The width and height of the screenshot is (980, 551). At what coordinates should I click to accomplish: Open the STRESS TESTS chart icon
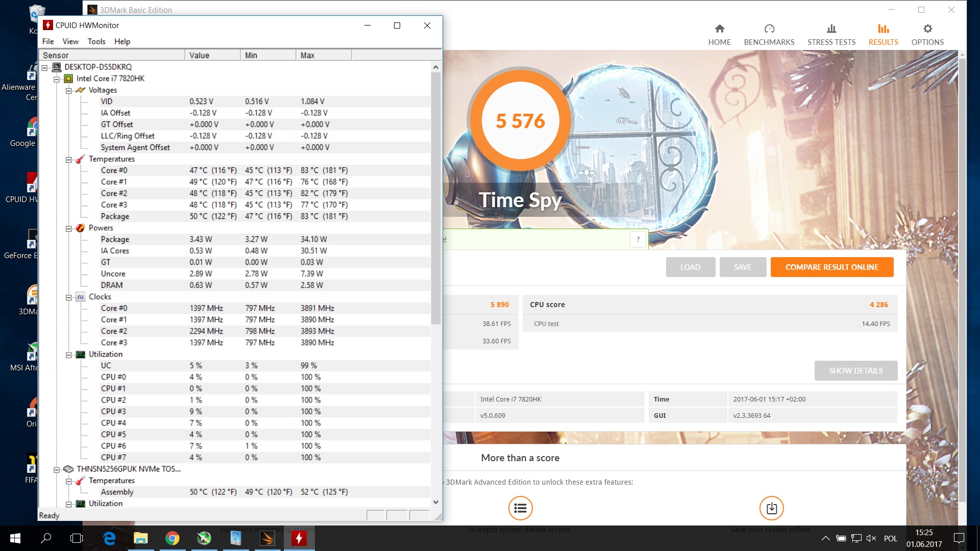click(x=831, y=29)
